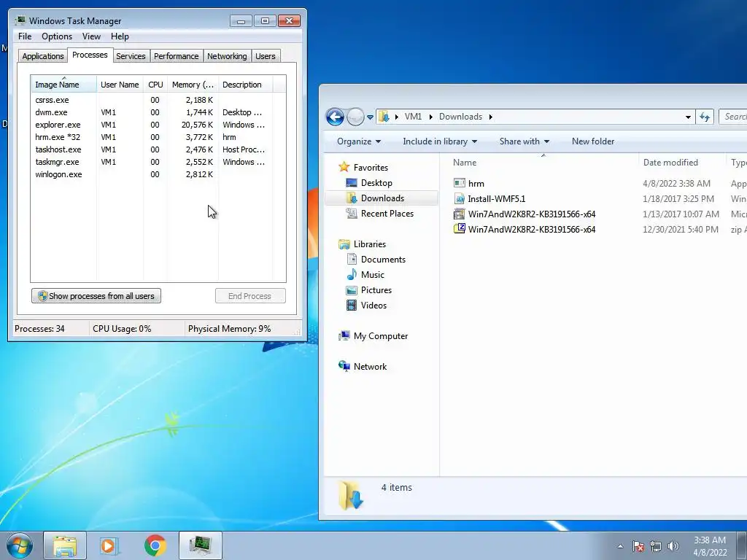This screenshot has height=560, width=747.
Task: Open Google Chrome from the taskbar
Action: click(155, 545)
